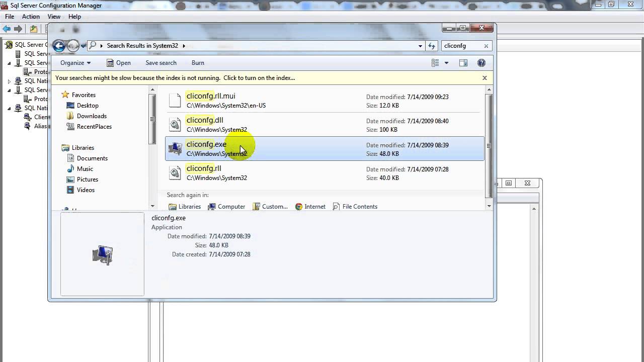Image resolution: width=644 pixels, height=362 pixels.
Task: Search again in Libraries
Action: 185,207
